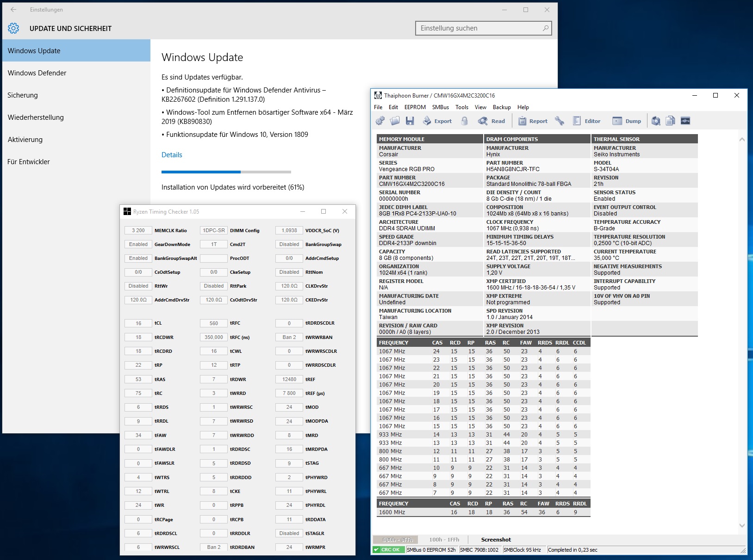Click the open folder icon in Thaiphoon toolbar

coord(395,121)
